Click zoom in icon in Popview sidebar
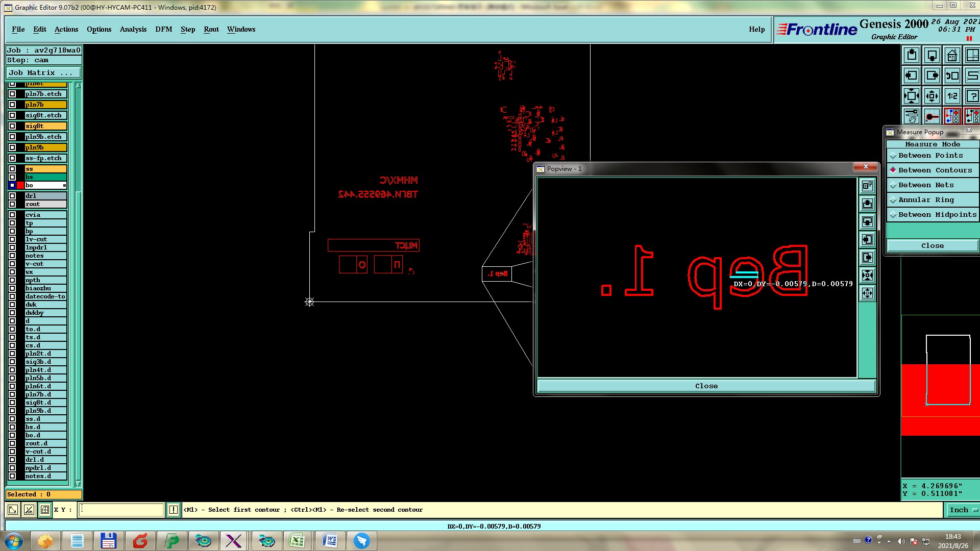The height and width of the screenshot is (551, 980). pos(867,275)
